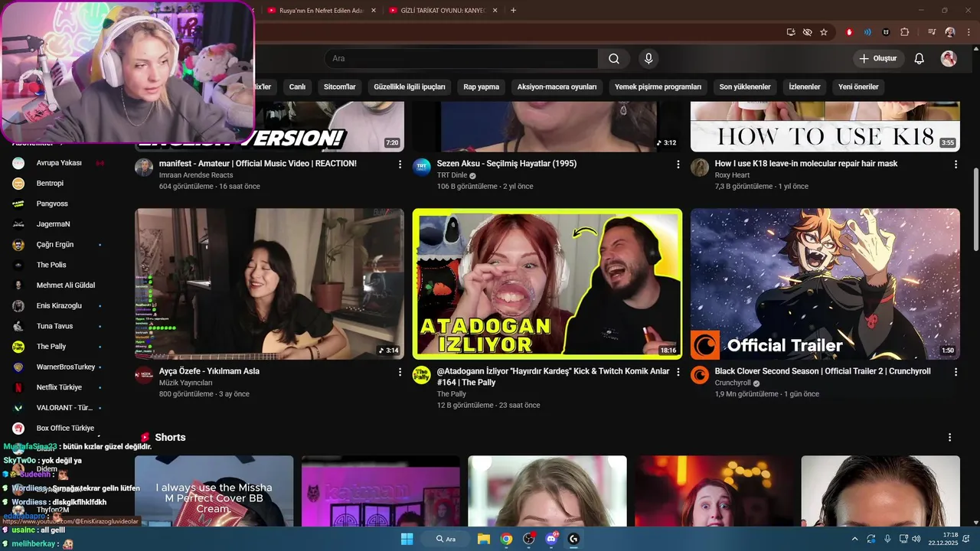
Task: Open options menu for manifest Amateur video
Action: click(400, 164)
